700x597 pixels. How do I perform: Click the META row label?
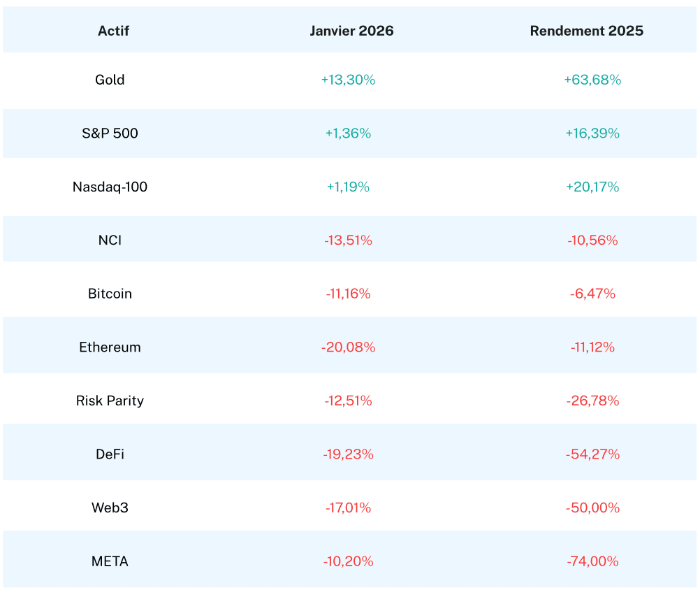(x=110, y=561)
